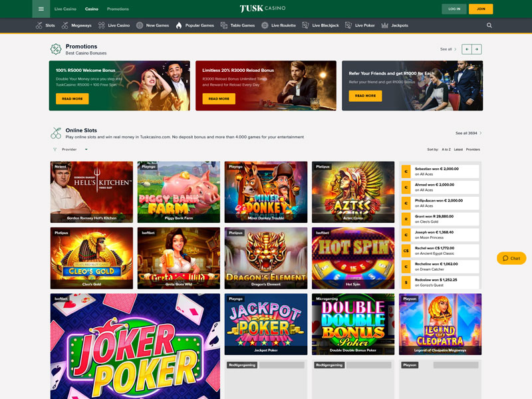532x399 pixels.
Task: Go to next promotion with right arrow
Action: 477,49
